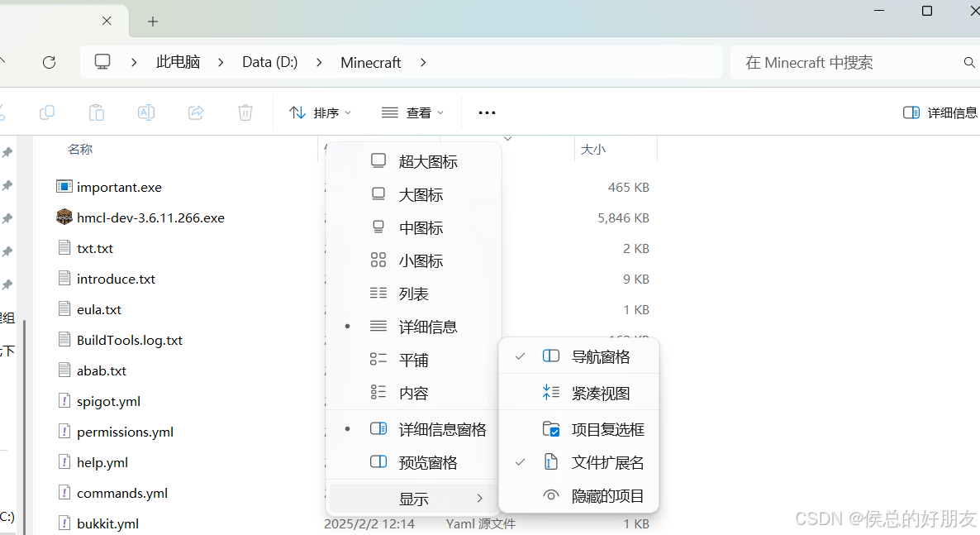Screen dimensions: 980x535
Task: Toggle the Preview pane (预览窗格) option
Action: point(413,462)
